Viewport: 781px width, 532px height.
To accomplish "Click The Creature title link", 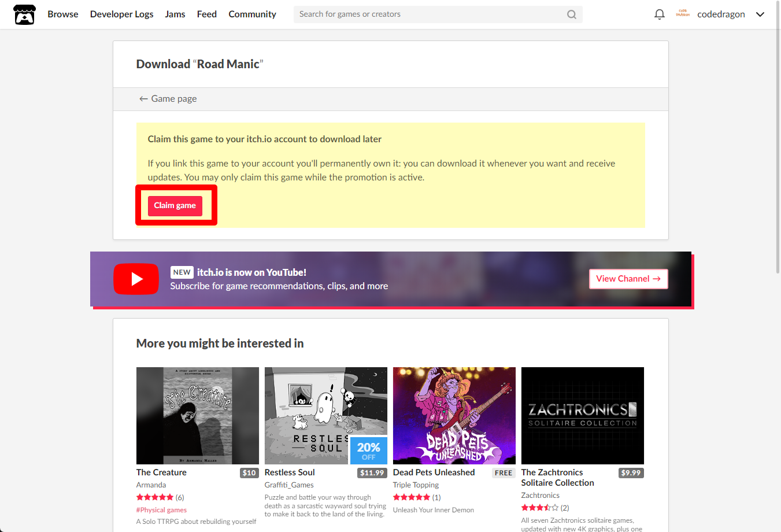I will 161,472.
